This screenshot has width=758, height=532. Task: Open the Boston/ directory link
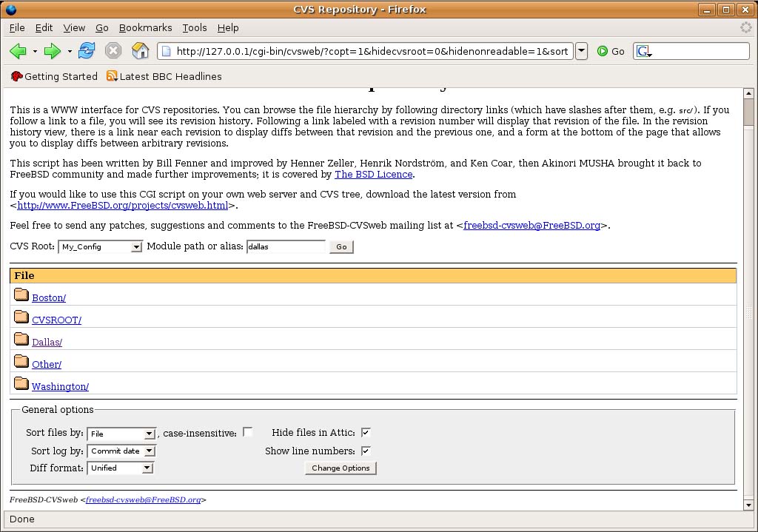(49, 297)
